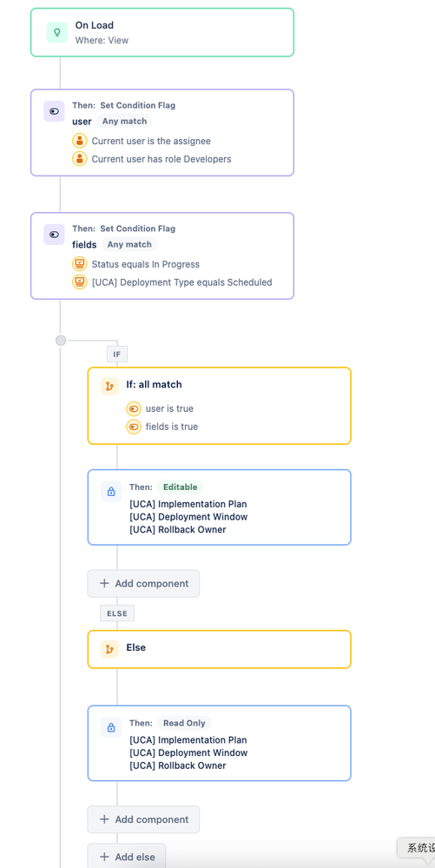Select the branch connector node circle
This screenshot has height=868, width=435.
(61, 341)
